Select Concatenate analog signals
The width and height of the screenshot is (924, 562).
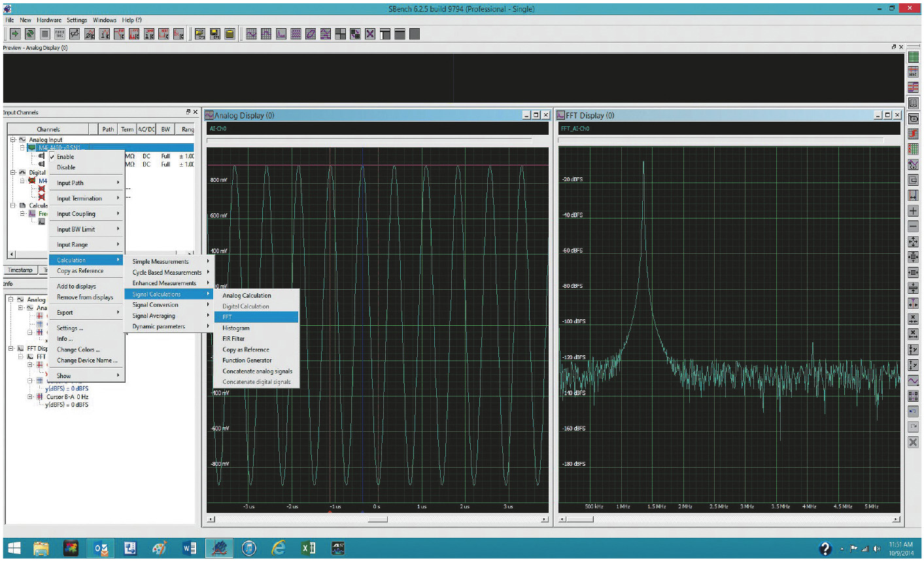point(256,371)
